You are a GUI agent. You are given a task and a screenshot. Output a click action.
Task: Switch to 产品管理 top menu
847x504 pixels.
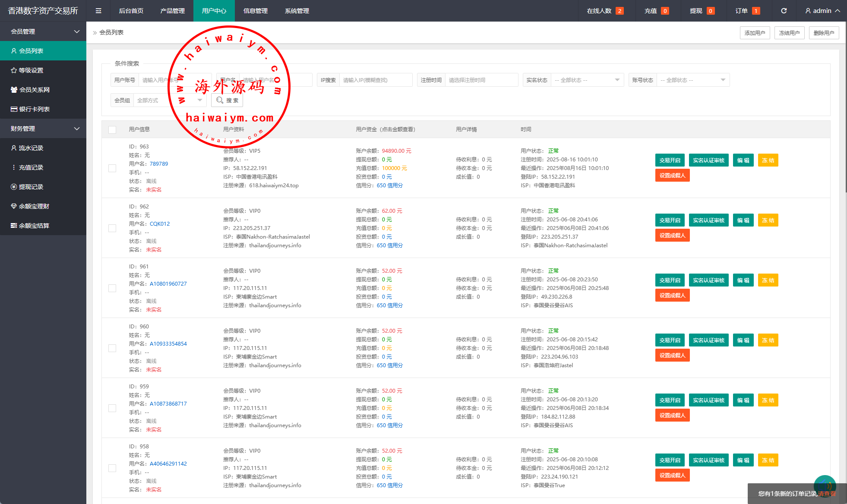click(x=172, y=11)
